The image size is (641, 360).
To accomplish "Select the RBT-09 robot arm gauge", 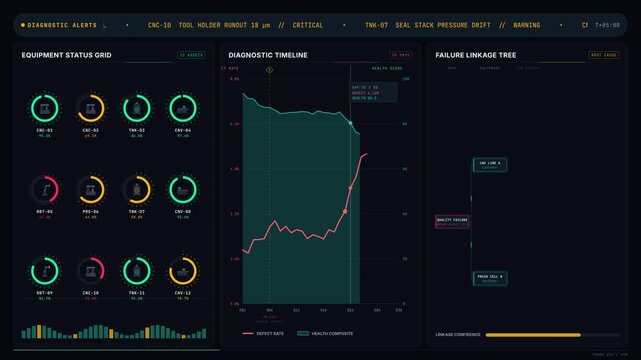I will pyautogui.click(x=45, y=271).
